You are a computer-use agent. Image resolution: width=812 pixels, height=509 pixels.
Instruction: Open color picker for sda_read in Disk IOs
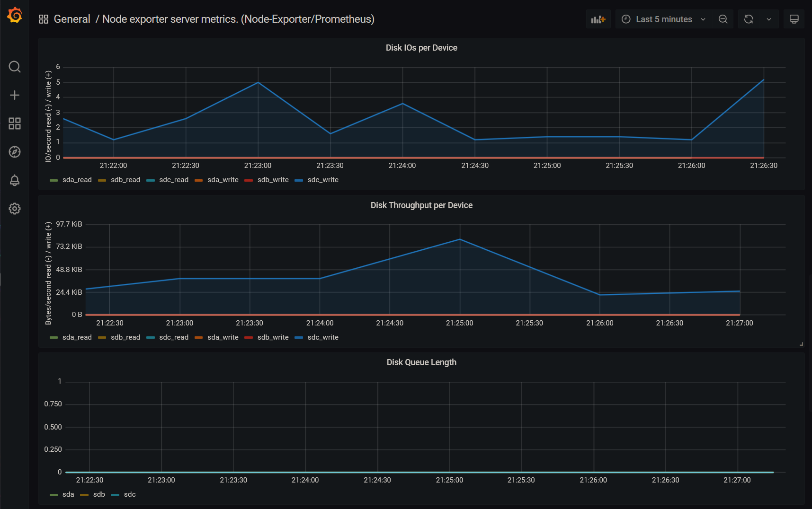(x=54, y=180)
